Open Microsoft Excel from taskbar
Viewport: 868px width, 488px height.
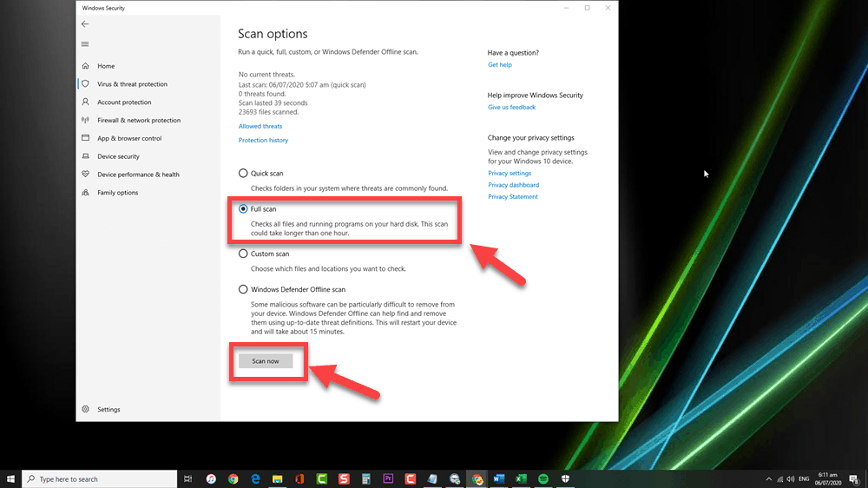point(521,478)
